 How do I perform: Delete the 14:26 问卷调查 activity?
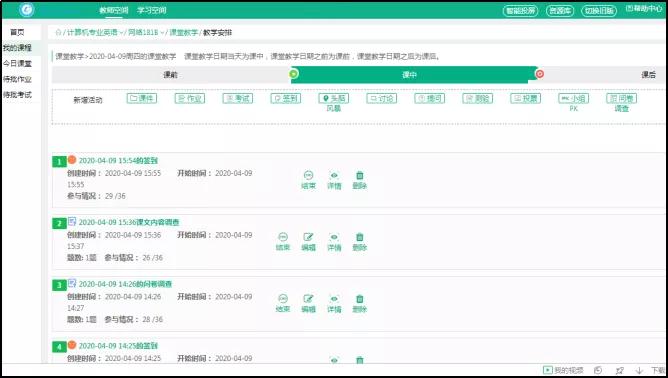click(360, 303)
